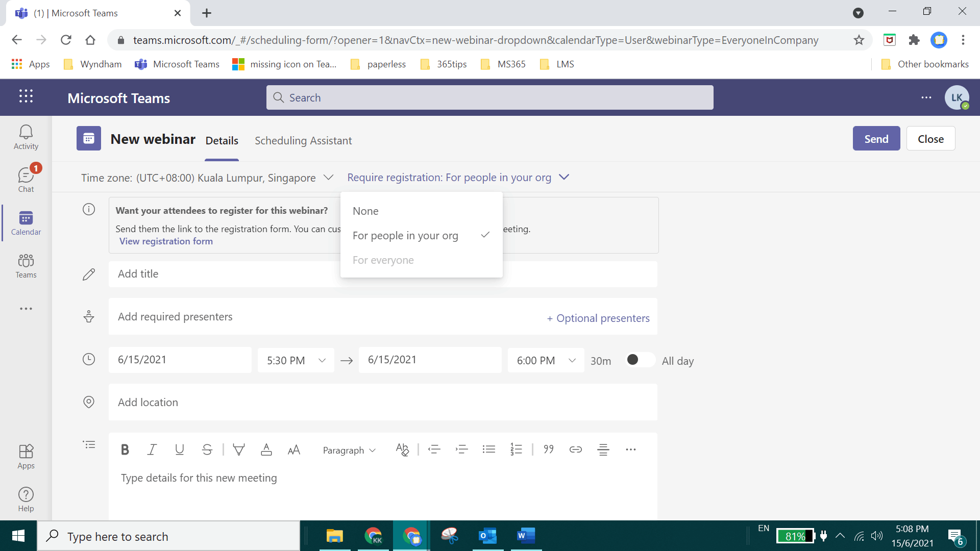Click the insert link icon
Image resolution: width=980 pixels, height=551 pixels.
click(x=575, y=449)
